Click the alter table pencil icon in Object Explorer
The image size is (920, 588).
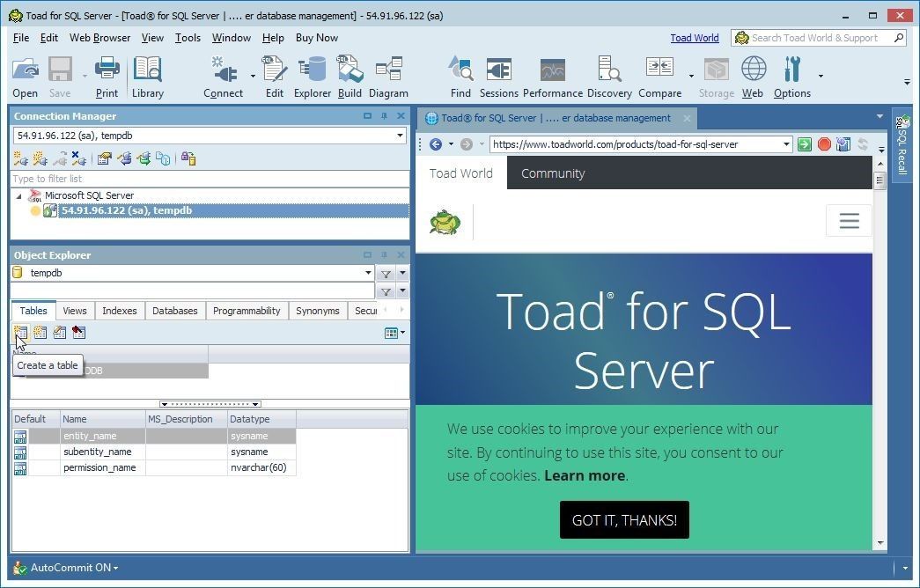(x=59, y=332)
